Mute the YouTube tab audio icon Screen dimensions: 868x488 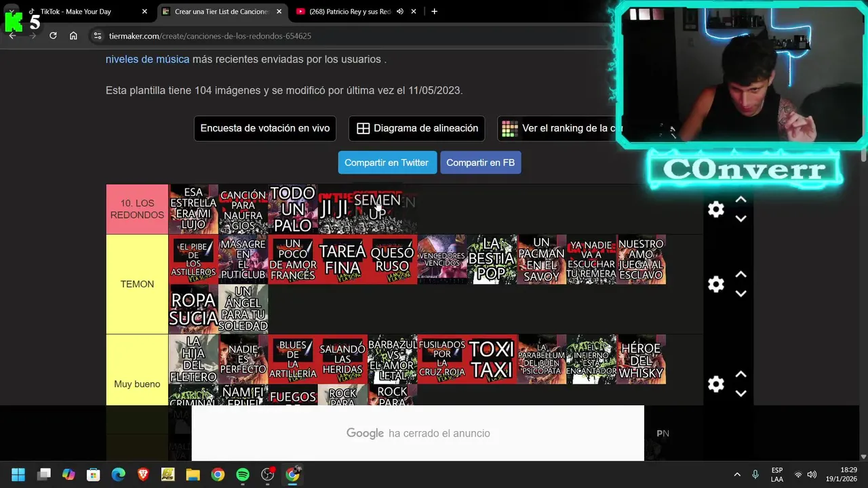[400, 12]
